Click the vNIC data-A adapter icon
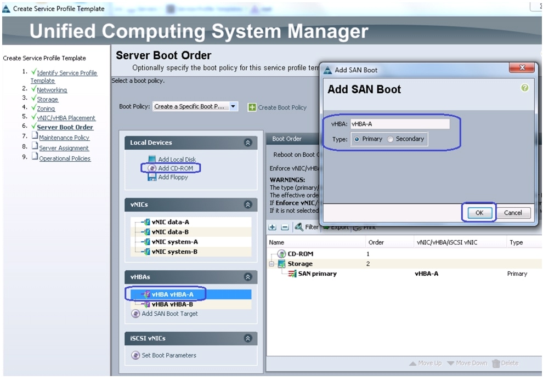This screenshot has height=392, width=543. click(x=147, y=222)
